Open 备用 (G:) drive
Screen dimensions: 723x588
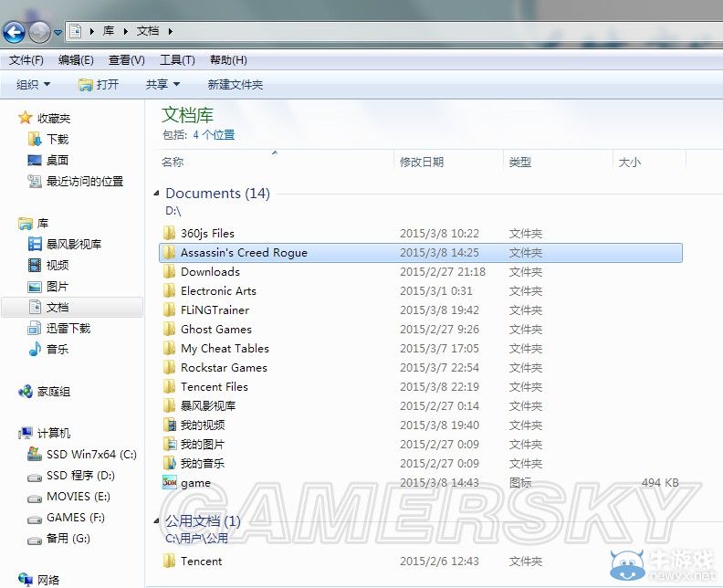coord(68,538)
